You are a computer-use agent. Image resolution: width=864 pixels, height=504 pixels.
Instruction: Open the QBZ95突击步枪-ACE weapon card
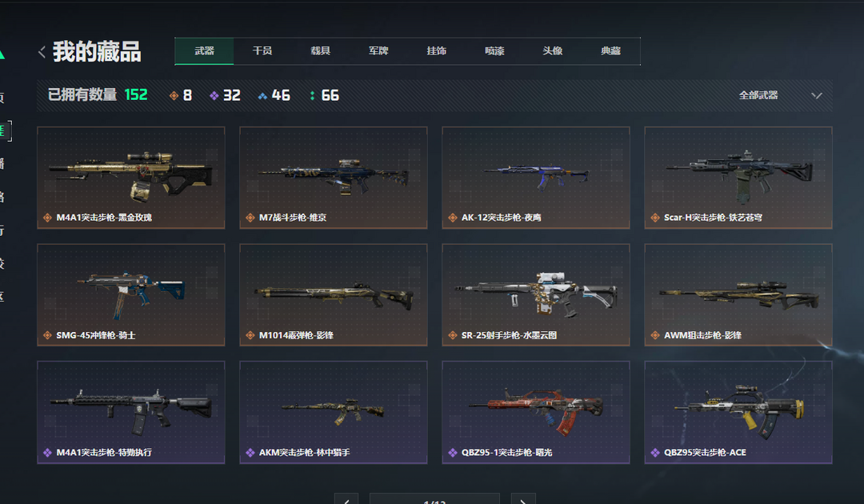(738, 412)
